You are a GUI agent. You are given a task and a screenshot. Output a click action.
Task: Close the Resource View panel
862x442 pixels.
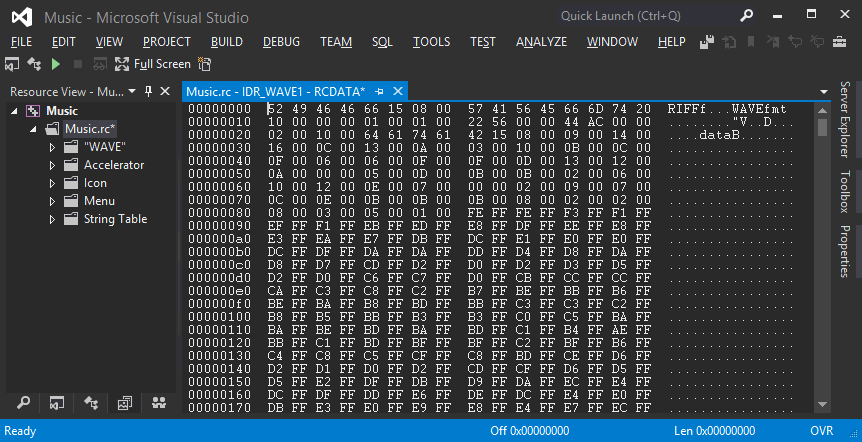(x=165, y=91)
